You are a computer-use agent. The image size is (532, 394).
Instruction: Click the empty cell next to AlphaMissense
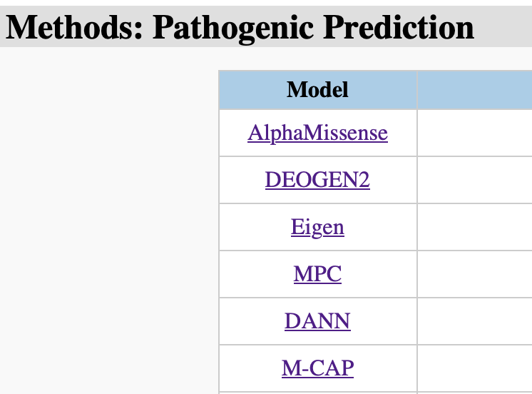point(474,133)
